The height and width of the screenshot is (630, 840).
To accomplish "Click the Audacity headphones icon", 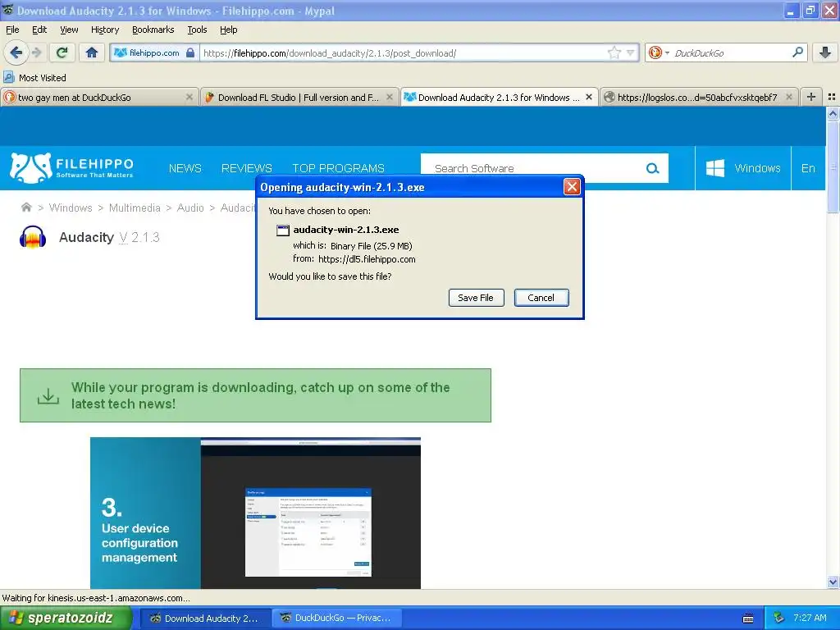I will tap(33, 237).
